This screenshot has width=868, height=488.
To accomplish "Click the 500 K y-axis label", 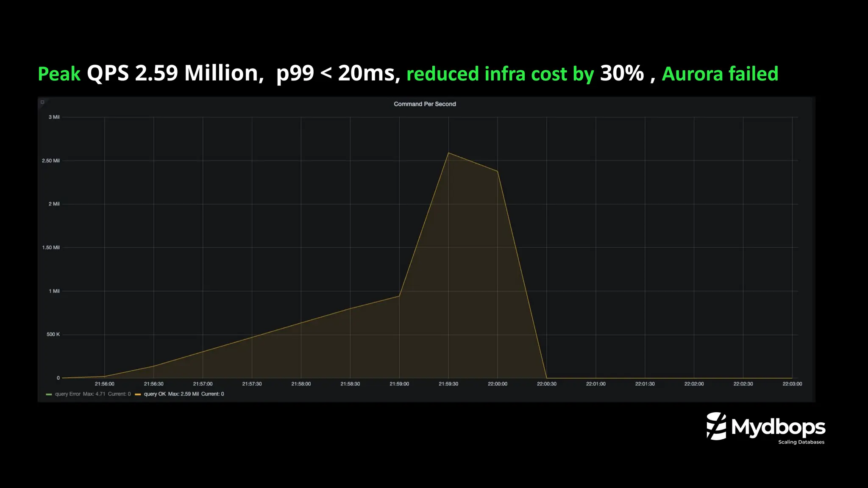I will coord(53,334).
